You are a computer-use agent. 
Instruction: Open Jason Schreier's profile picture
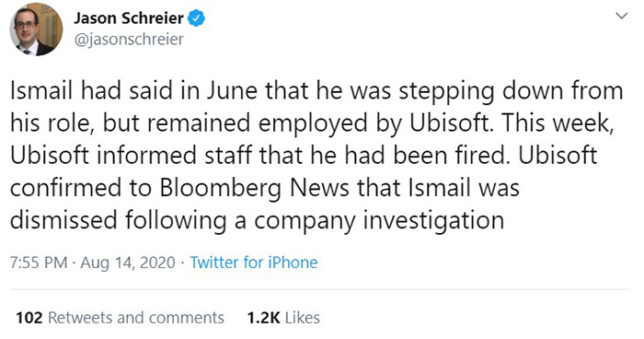coord(36,29)
